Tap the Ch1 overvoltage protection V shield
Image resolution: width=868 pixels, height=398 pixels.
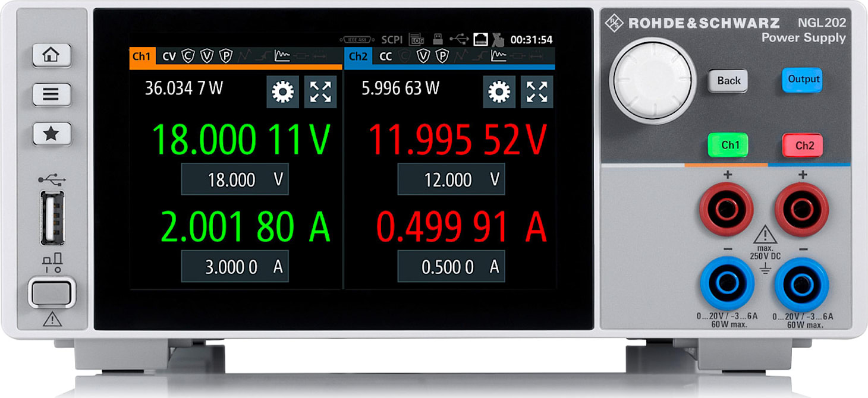coord(207,56)
